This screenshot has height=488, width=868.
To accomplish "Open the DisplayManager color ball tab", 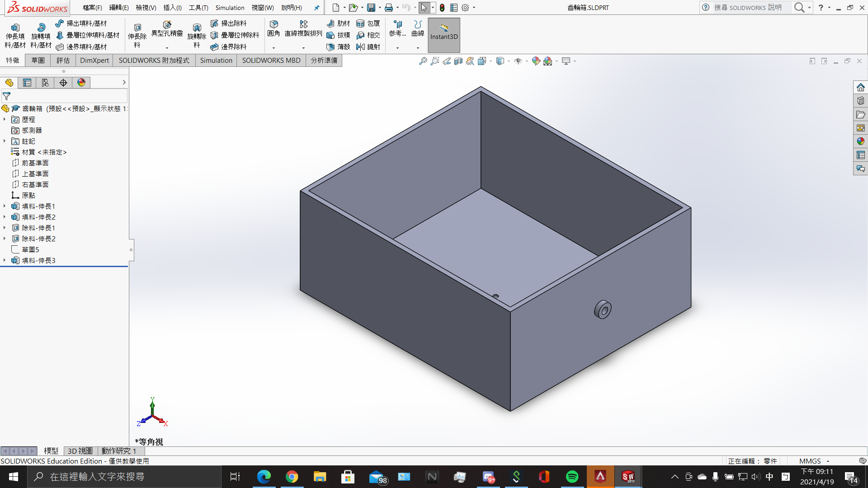I will [x=81, y=82].
